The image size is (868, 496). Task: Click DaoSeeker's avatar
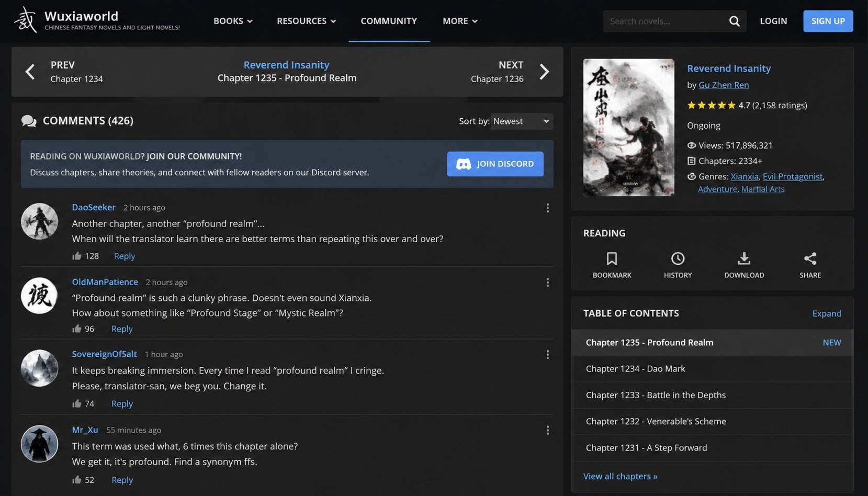39,221
